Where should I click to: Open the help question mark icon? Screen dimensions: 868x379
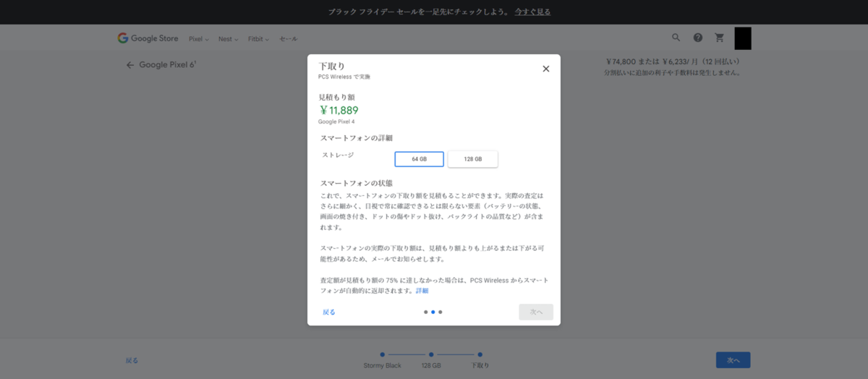click(698, 38)
